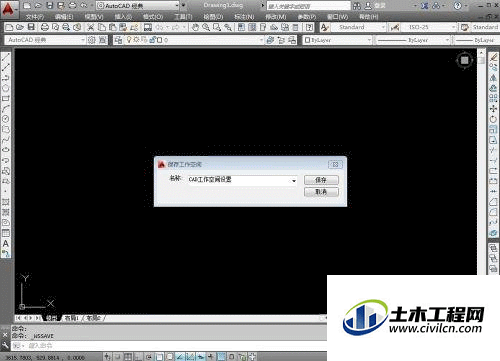Click the ViewCube navigation widget
This screenshot has height=361, width=500.
point(464,60)
